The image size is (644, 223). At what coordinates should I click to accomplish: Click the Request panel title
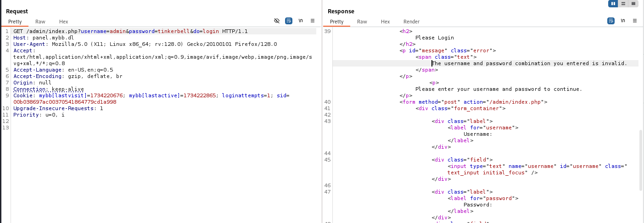[x=17, y=11]
